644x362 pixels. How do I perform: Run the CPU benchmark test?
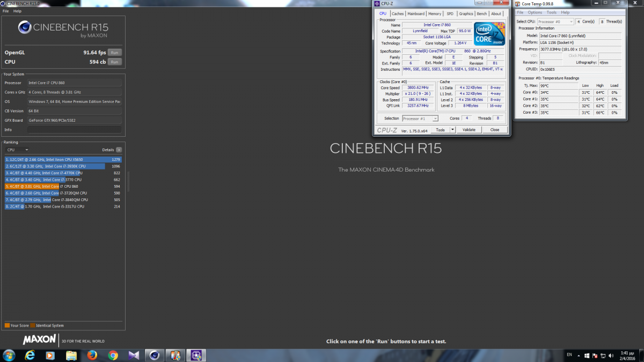114,62
